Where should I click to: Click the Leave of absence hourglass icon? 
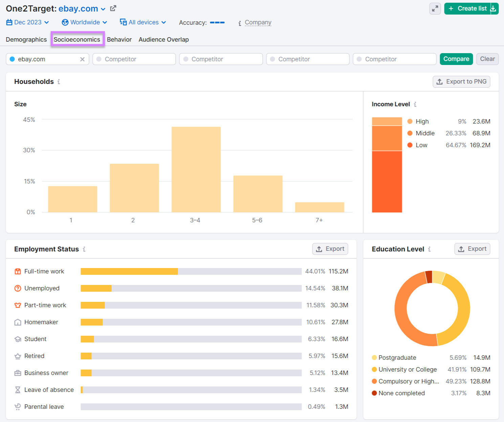[18, 390]
